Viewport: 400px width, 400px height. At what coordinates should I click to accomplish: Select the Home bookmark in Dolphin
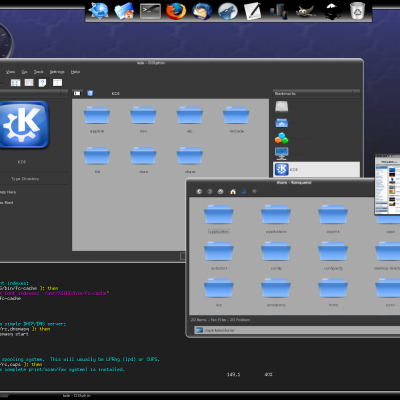pos(282,123)
